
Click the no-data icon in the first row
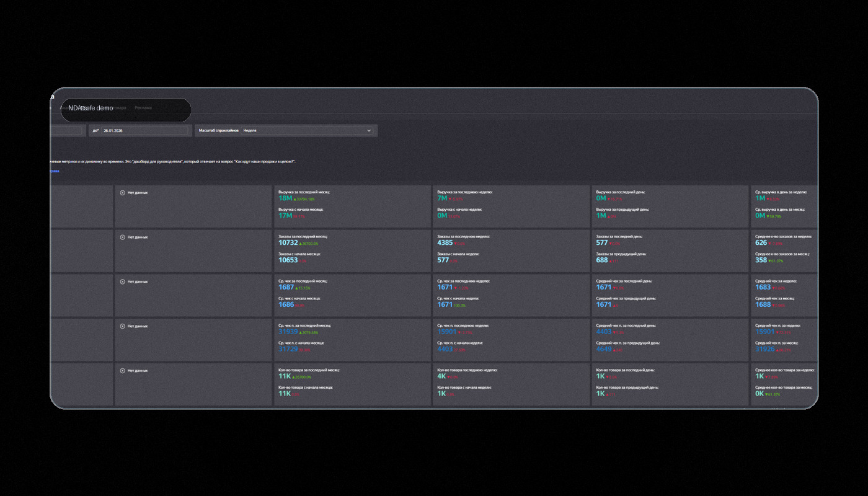(x=122, y=193)
